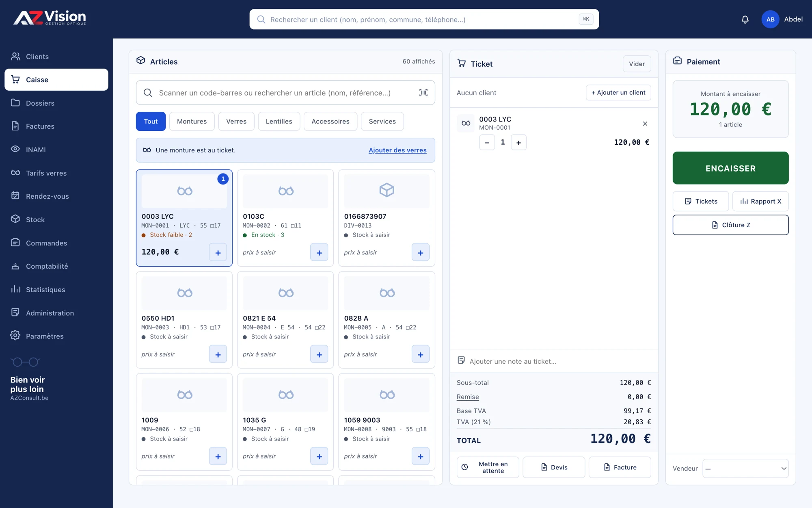The height and width of the screenshot is (508, 812).
Task: Decrease quantity of 0003 LYC
Action: pyautogui.click(x=487, y=143)
